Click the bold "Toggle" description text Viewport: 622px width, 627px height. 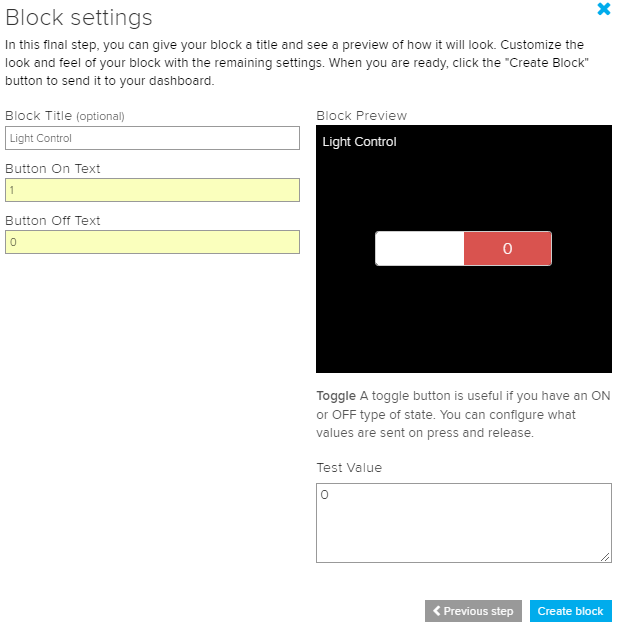pos(336,396)
